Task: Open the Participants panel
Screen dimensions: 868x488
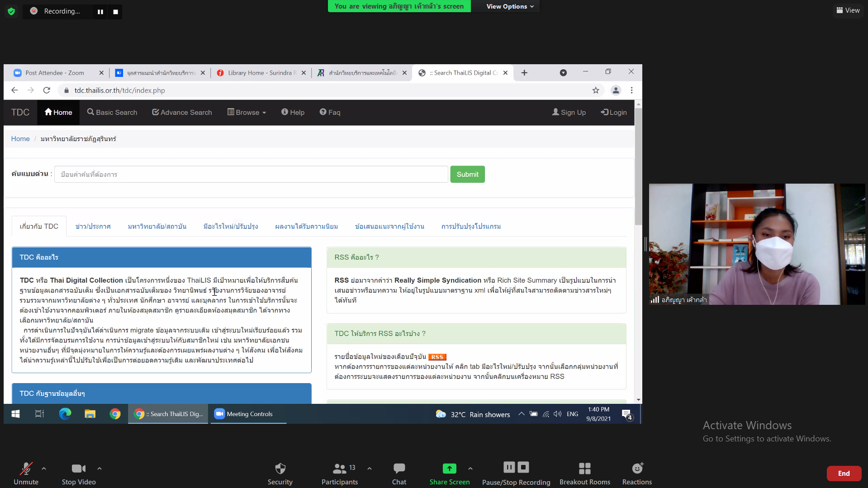Action: (339, 469)
